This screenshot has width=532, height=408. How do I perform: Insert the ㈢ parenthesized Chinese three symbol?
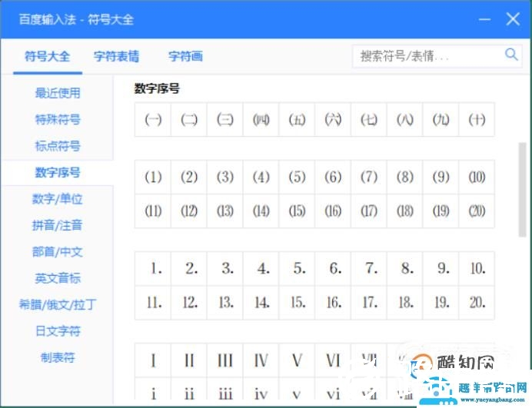click(x=225, y=120)
